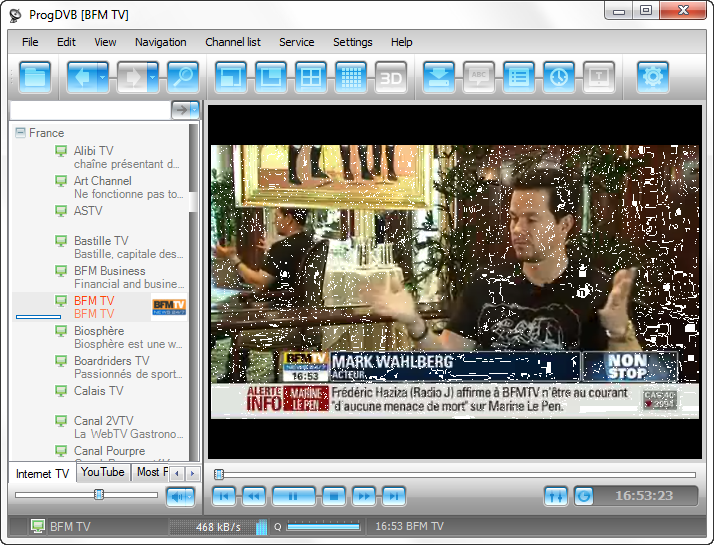Viewport: 714px width, 545px height.
Task: Open the back arrow history dropdown
Action: (103, 77)
